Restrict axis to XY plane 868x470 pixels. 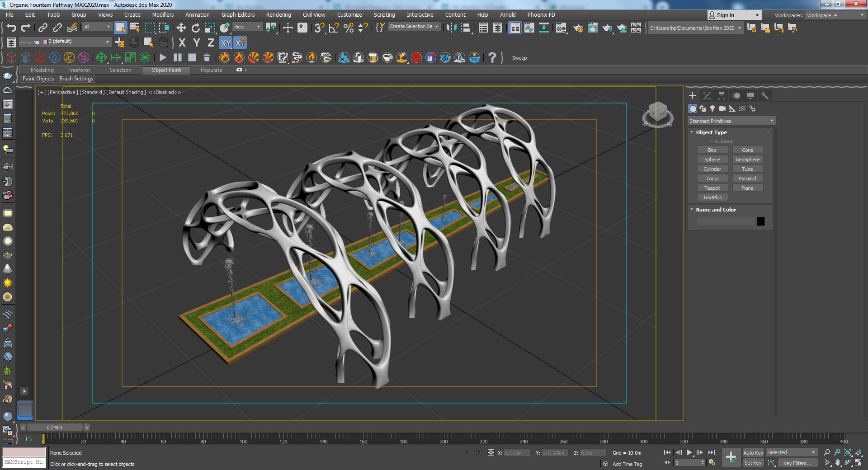(x=226, y=43)
